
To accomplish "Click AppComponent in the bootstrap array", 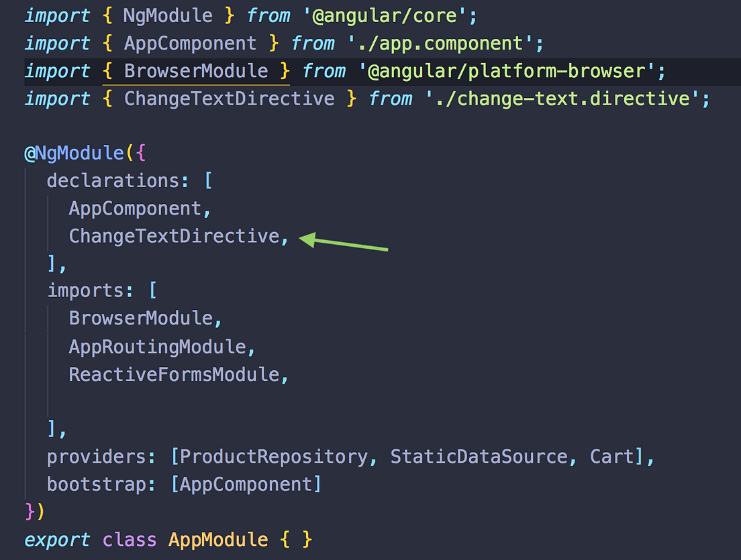I will pyautogui.click(x=246, y=484).
